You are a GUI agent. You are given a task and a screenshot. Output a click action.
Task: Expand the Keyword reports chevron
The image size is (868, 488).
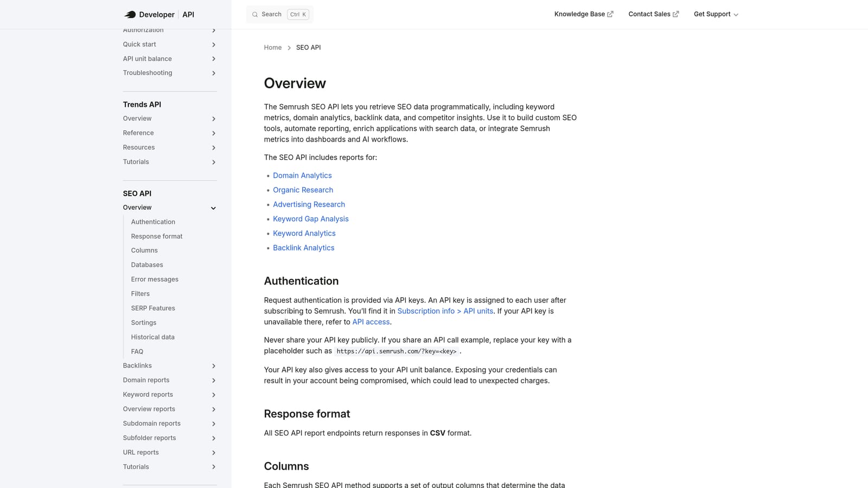point(214,395)
